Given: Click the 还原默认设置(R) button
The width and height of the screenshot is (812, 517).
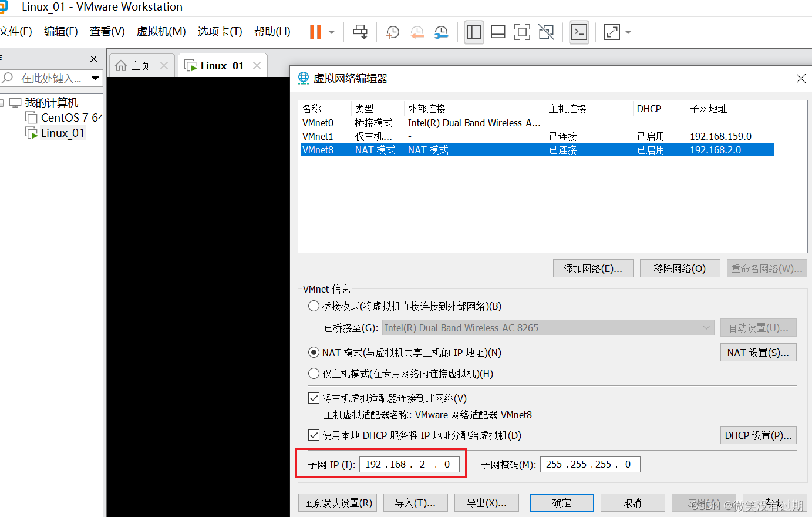Looking at the screenshot, I should [338, 503].
